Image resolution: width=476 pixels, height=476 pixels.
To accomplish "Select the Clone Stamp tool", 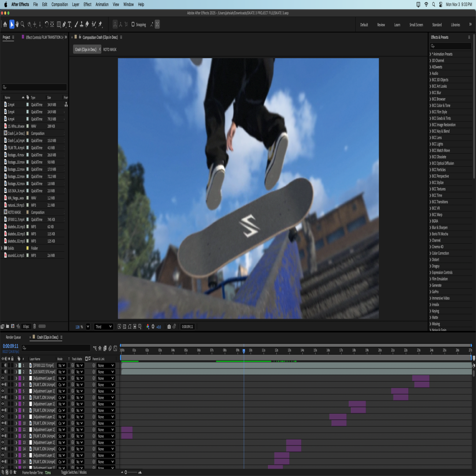I will tap(82, 24).
